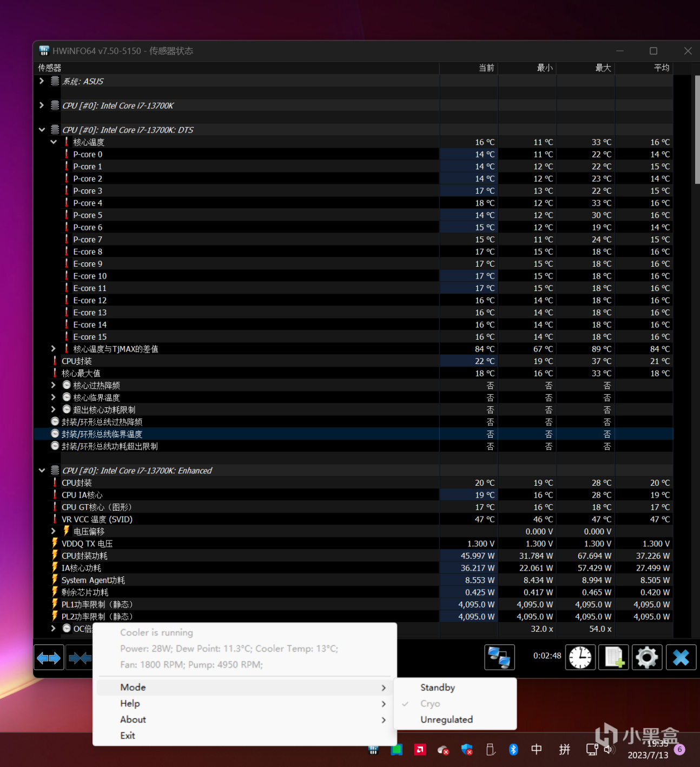Click the 中 input method indicator
This screenshot has height=767, width=700.
point(537,749)
